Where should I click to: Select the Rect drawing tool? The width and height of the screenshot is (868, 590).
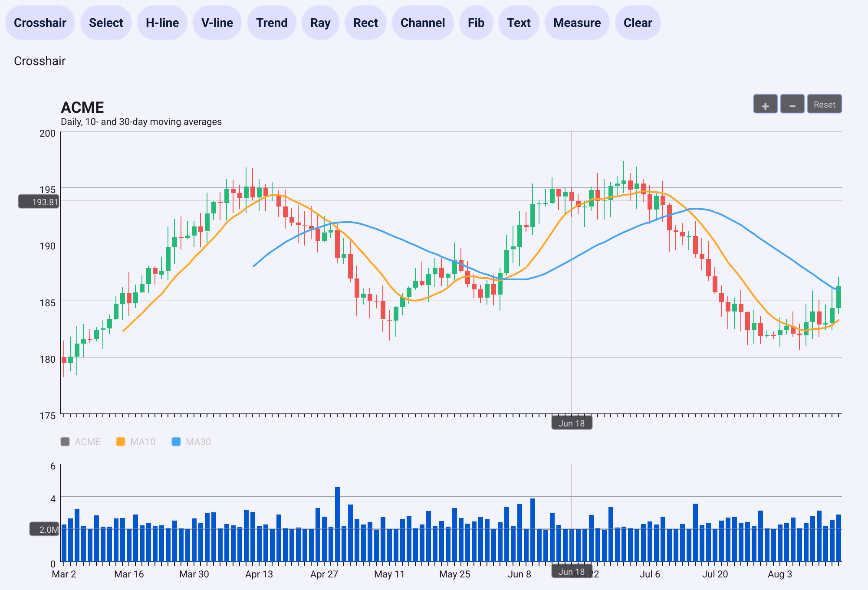click(x=365, y=23)
